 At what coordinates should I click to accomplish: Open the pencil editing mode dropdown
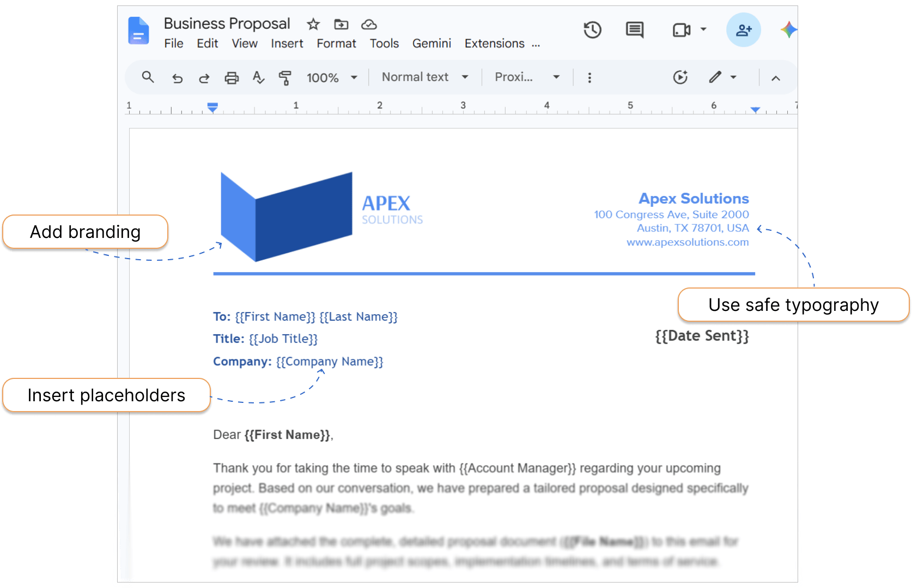coord(722,77)
